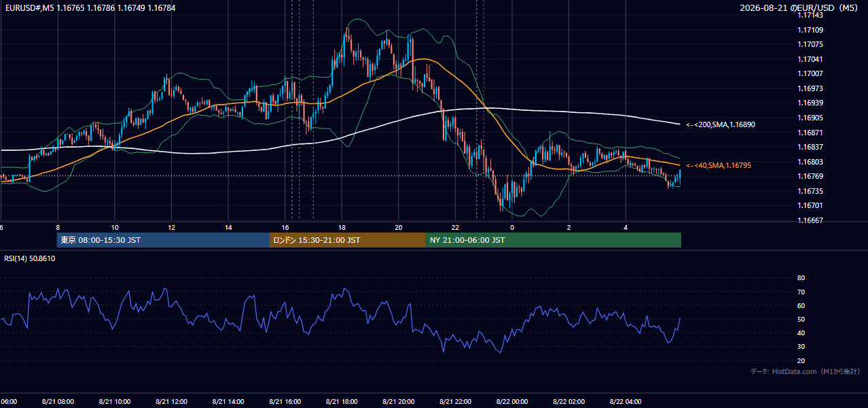Click the bottom time label 8/21 08:00
This screenshot has height=408, width=868.
pos(58,402)
